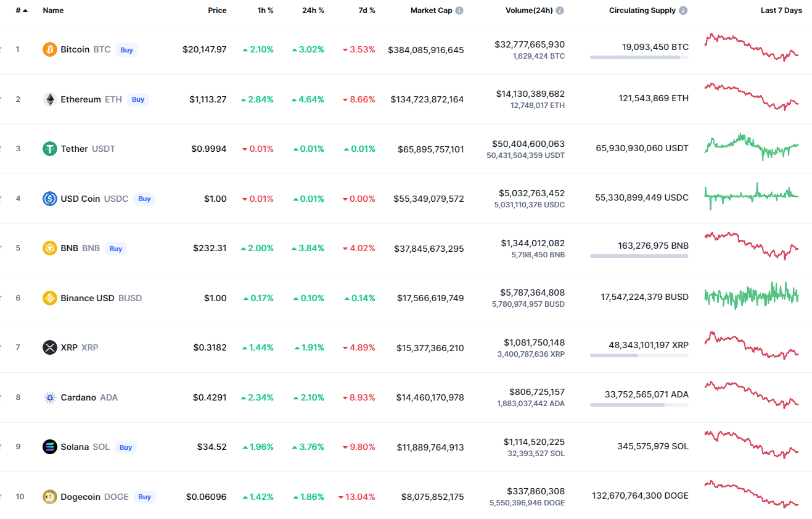The width and height of the screenshot is (812, 519).
Task: Click the Buy button next to USD Coin
Action: pos(144,199)
